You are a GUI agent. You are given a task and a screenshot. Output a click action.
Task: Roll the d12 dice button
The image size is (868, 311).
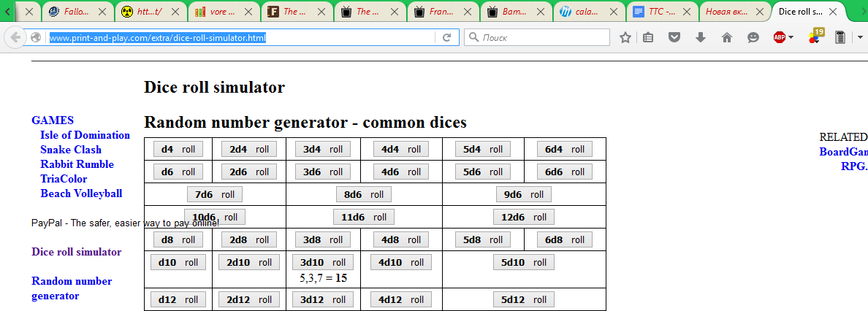(178, 300)
